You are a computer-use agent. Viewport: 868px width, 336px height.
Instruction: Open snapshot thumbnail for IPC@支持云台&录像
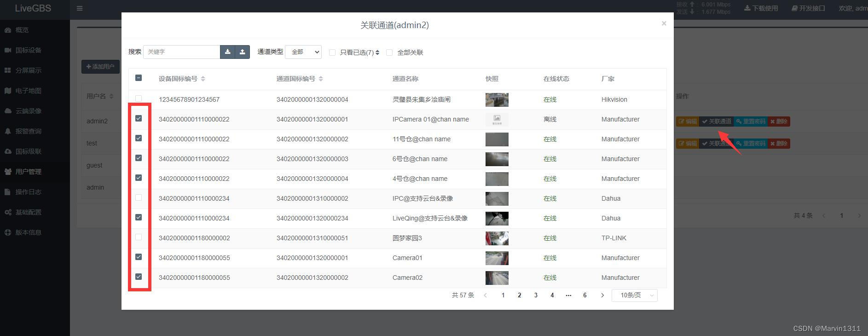(x=497, y=199)
